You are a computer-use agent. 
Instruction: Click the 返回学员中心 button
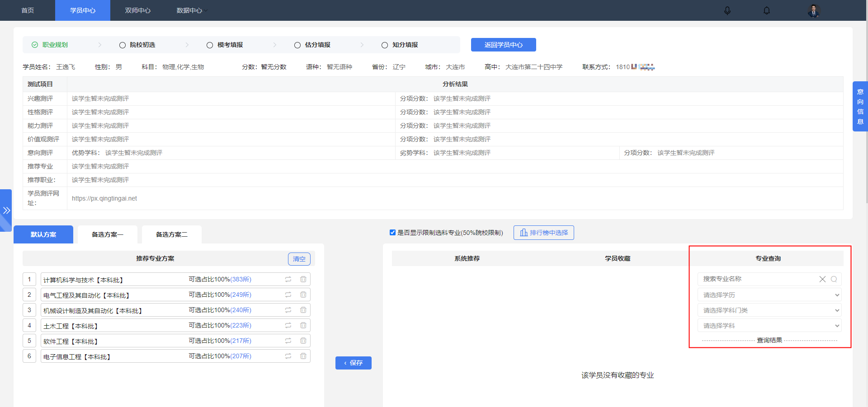pos(503,45)
